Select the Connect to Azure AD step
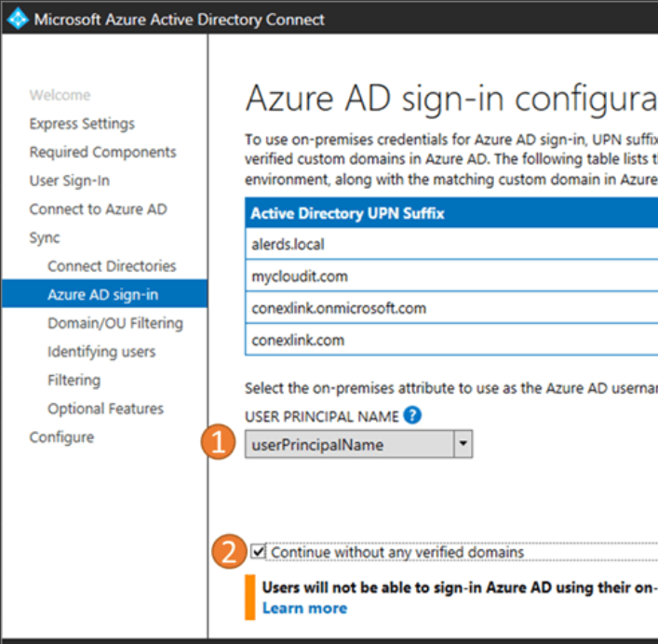The image size is (658, 644). (99, 209)
